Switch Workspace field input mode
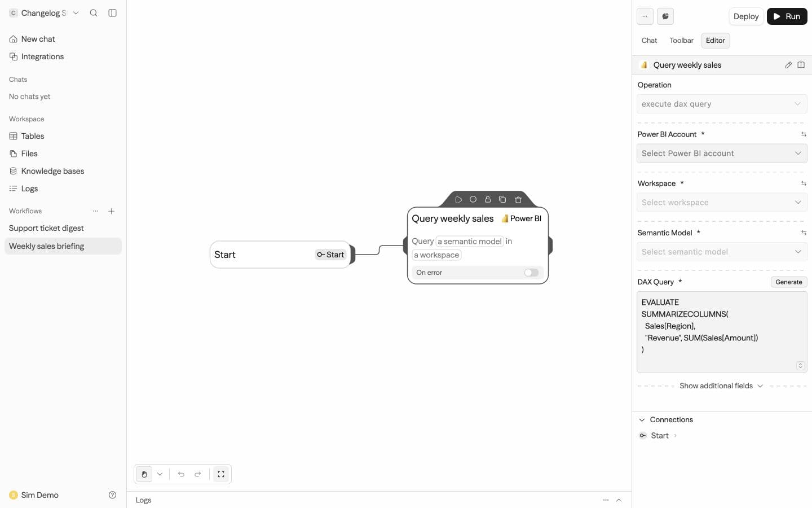Image resolution: width=812 pixels, height=508 pixels. [804, 183]
